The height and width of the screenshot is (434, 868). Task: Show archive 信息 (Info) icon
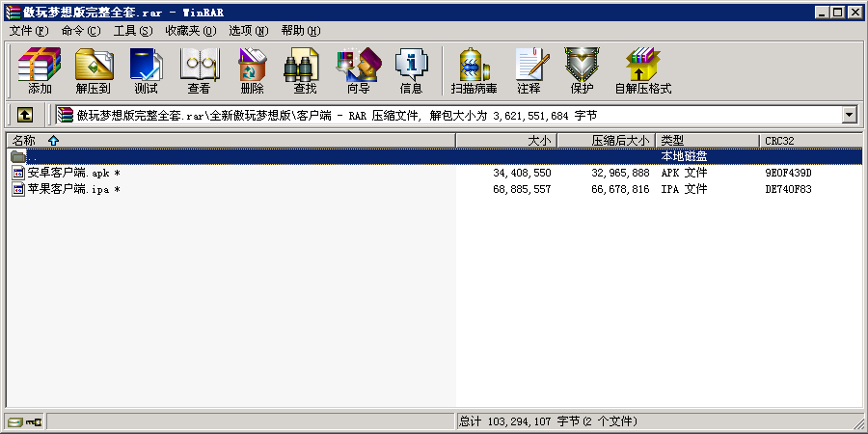point(411,70)
